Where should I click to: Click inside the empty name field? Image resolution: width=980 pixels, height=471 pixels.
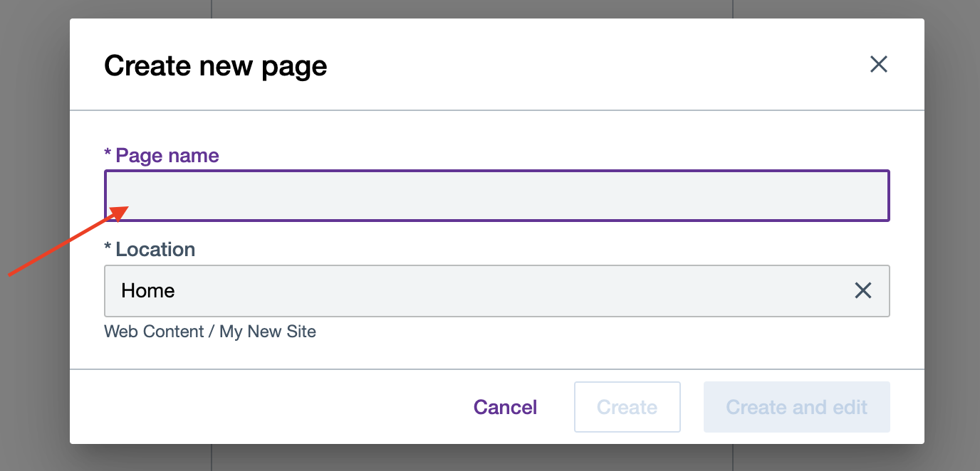[497, 196]
